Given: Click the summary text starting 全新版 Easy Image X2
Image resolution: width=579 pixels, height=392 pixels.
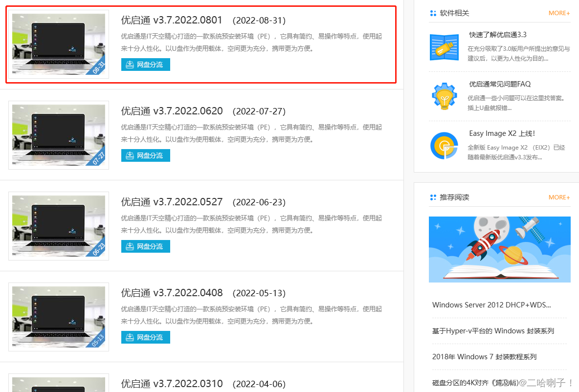Looking at the screenshot, I should click(516, 152).
